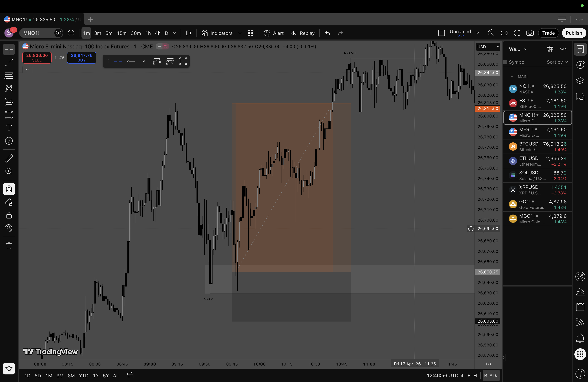Click the 26,836.00 SELL button

37,58
